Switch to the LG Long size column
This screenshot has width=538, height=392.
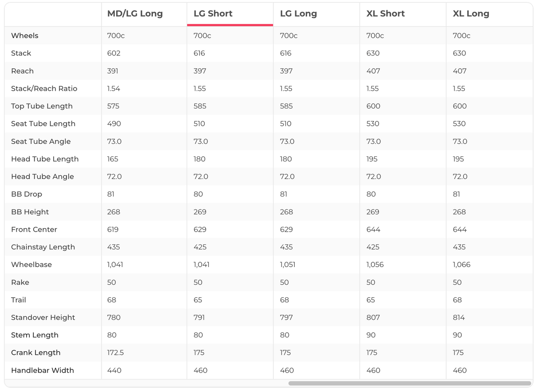[298, 14]
